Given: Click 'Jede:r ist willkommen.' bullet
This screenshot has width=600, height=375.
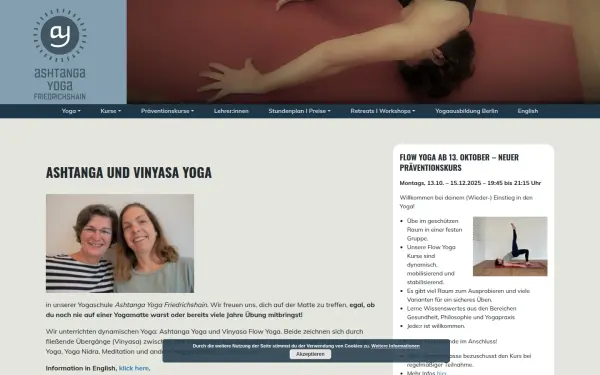Looking at the screenshot, I should [x=436, y=326].
